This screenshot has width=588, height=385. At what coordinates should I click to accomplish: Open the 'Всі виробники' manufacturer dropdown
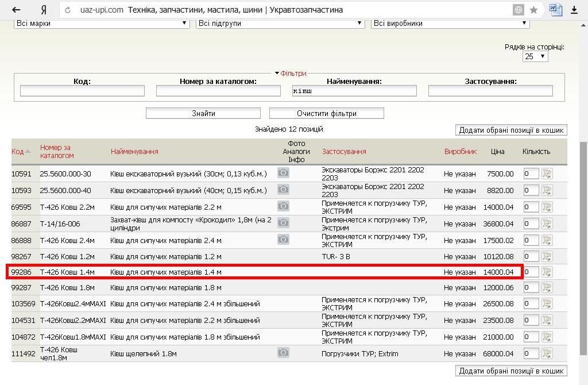[x=450, y=24]
